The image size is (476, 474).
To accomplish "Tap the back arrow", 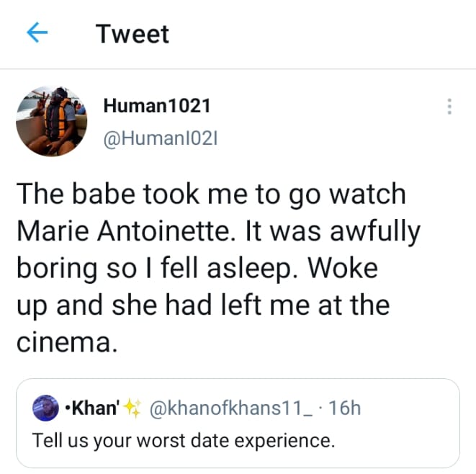I will (37, 33).
